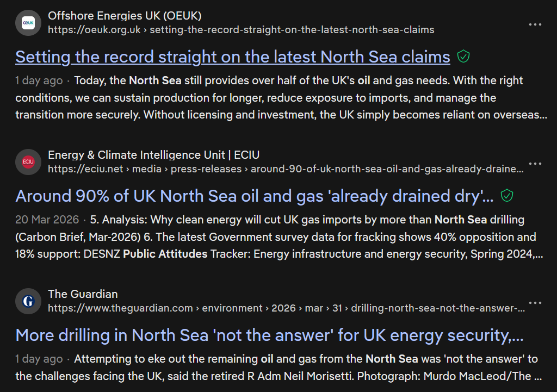The width and height of the screenshot is (557, 392).
Task: Click the oeuk.org.uk breadcrumb URL
Action: (x=241, y=29)
